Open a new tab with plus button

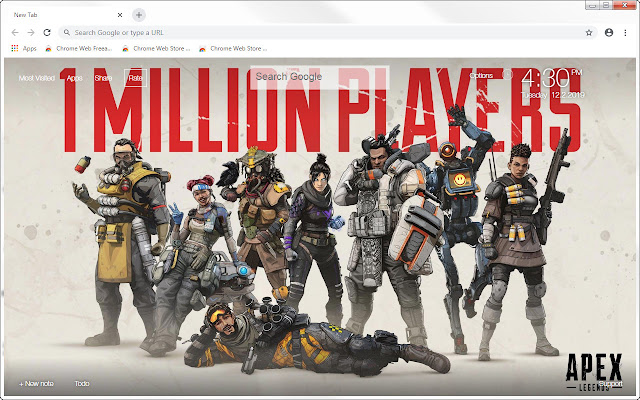pos(139,15)
